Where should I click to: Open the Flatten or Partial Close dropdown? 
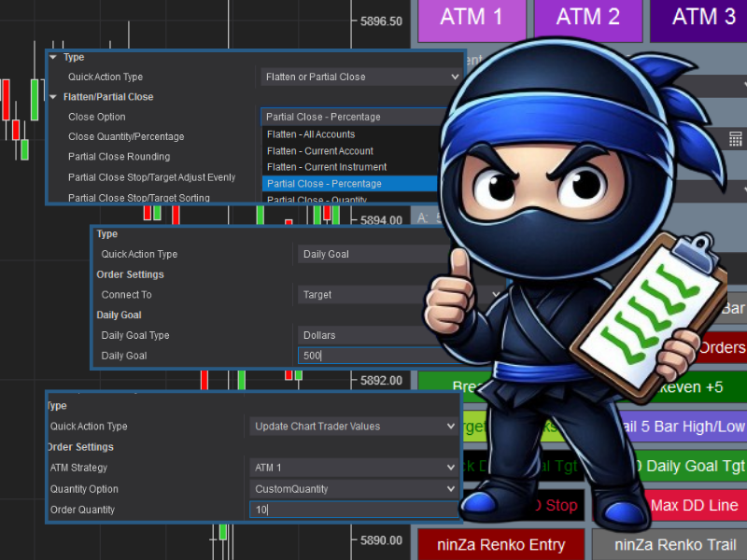tap(362, 77)
